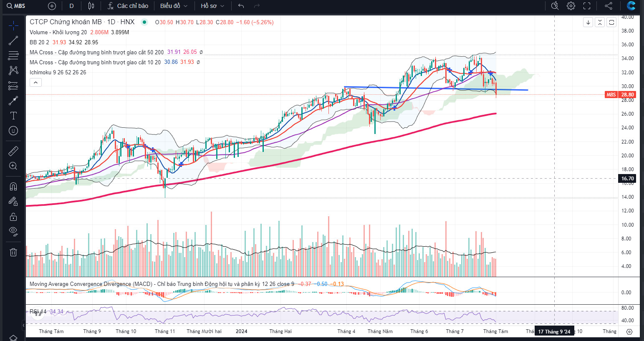The height and width of the screenshot is (341, 644).
Task: Toggle hide all drawings eye icon
Action: click(13, 232)
